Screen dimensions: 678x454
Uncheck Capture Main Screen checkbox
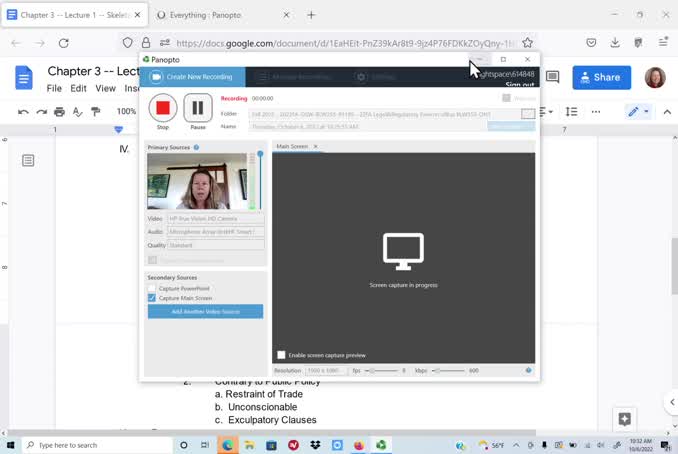[x=152, y=298]
